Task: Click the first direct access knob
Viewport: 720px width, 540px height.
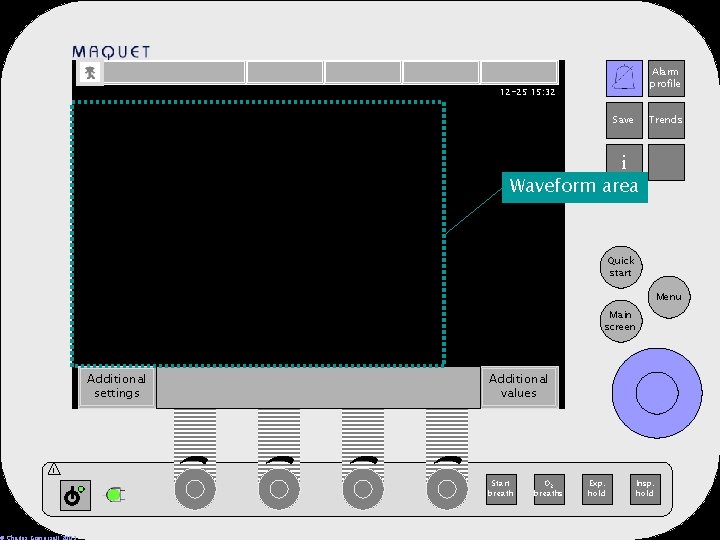Action: point(195,489)
